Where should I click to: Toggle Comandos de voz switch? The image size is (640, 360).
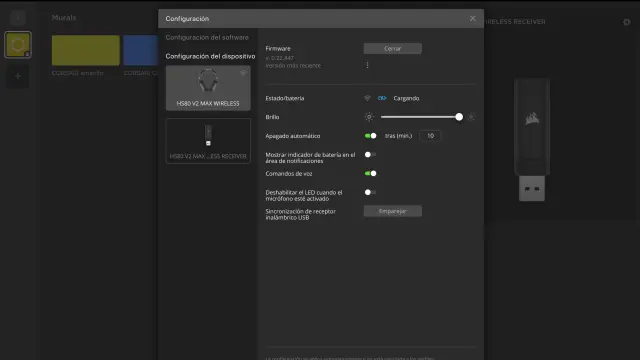[x=371, y=173]
